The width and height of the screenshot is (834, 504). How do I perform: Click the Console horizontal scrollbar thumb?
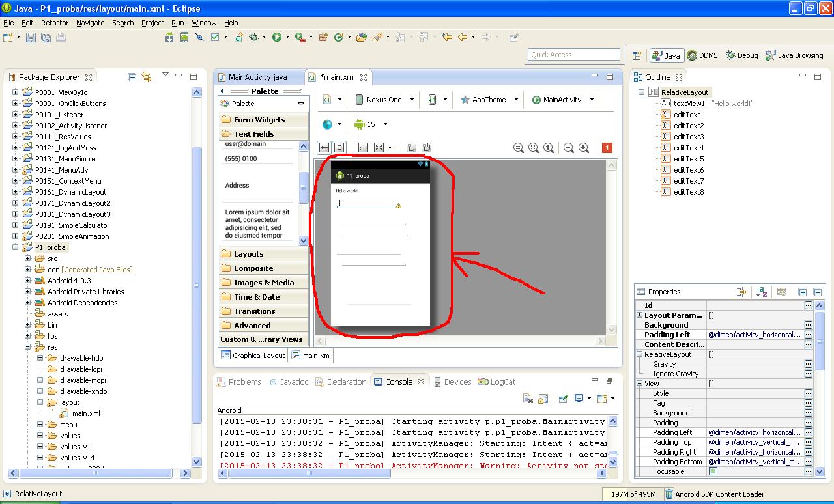[309, 473]
